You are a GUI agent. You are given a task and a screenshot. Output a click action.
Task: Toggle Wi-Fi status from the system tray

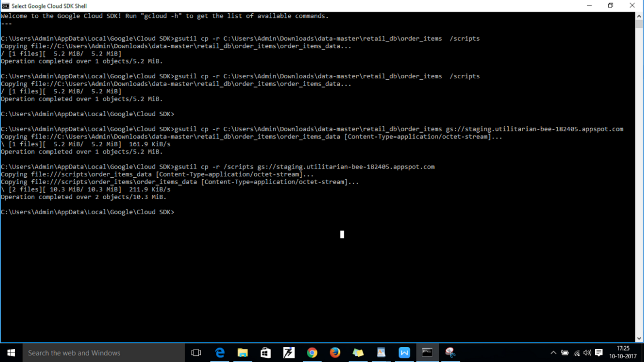click(x=576, y=353)
